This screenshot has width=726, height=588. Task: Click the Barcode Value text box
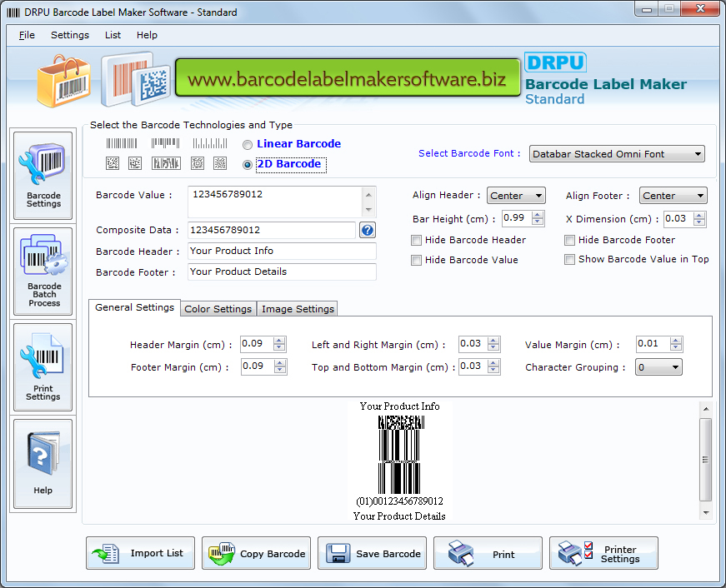tap(276, 202)
